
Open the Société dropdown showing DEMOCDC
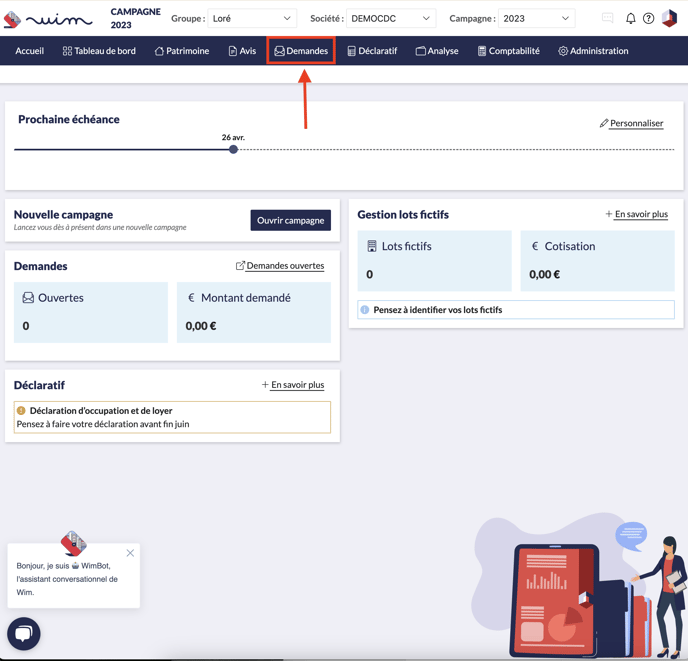pyautogui.click(x=390, y=19)
